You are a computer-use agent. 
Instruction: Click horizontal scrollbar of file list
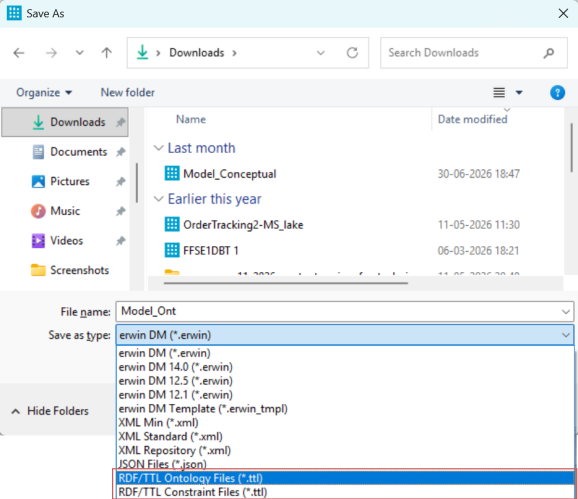(x=286, y=283)
